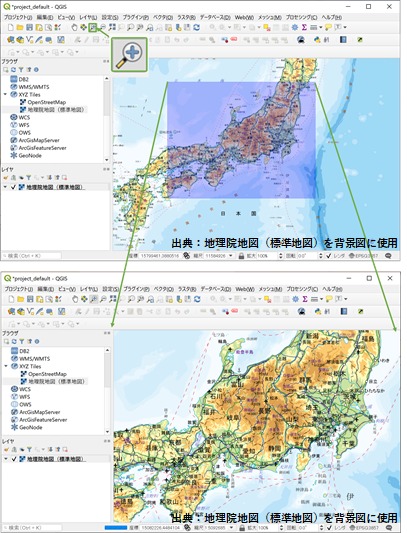Click the green-outlined Zoom In toolbar icon
This screenshot has width=407, height=533.
pyautogui.click(x=92, y=28)
